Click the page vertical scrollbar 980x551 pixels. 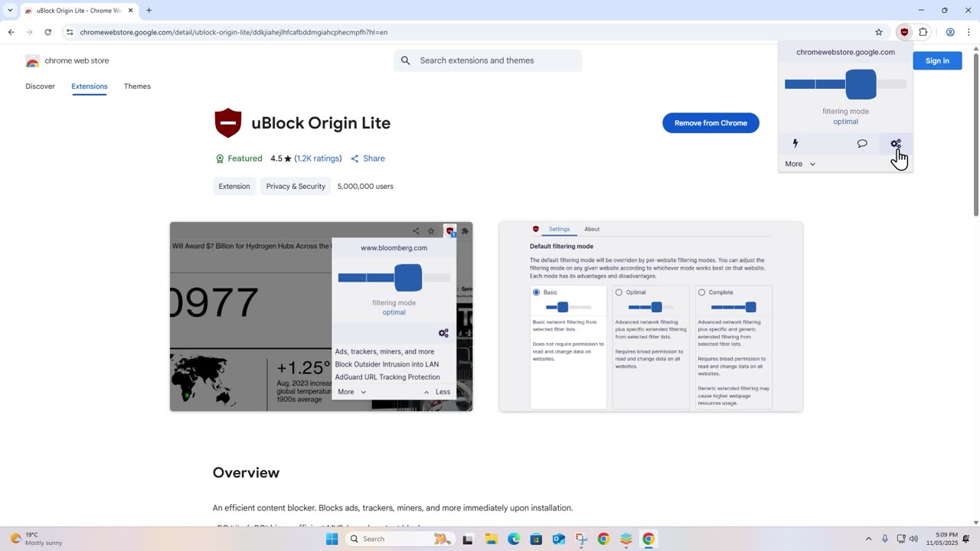point(975,134)
